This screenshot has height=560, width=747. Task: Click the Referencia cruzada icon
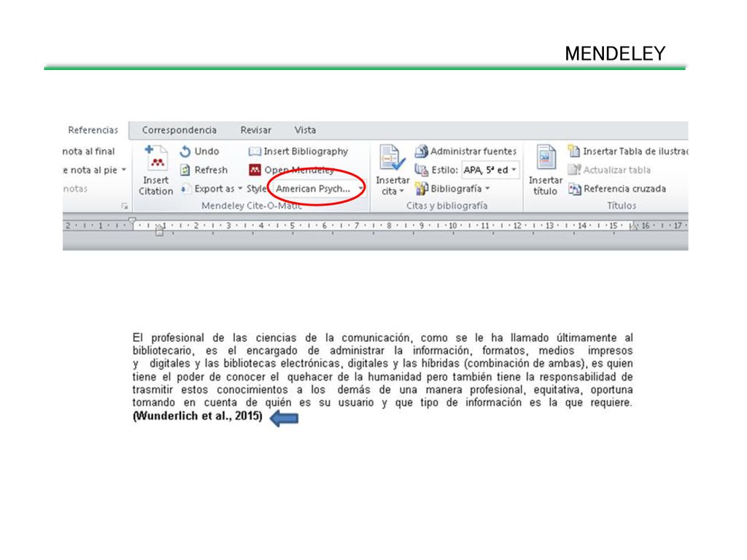click(x=575, y=189)
